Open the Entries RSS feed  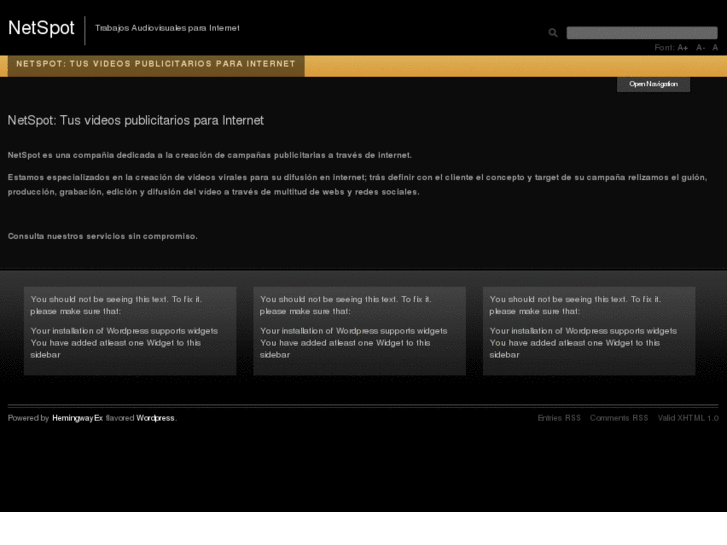[x=559, y=418]
